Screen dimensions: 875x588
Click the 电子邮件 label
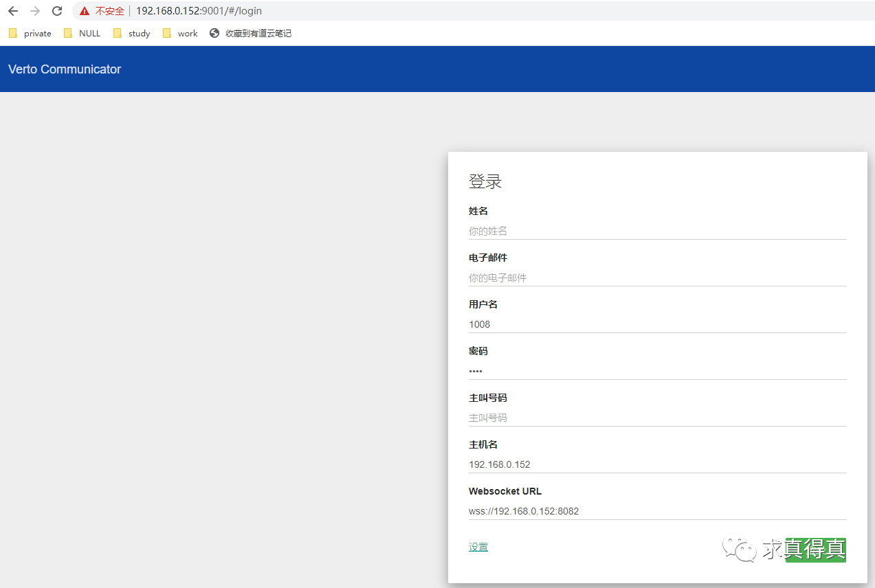[x=488, y=258]
